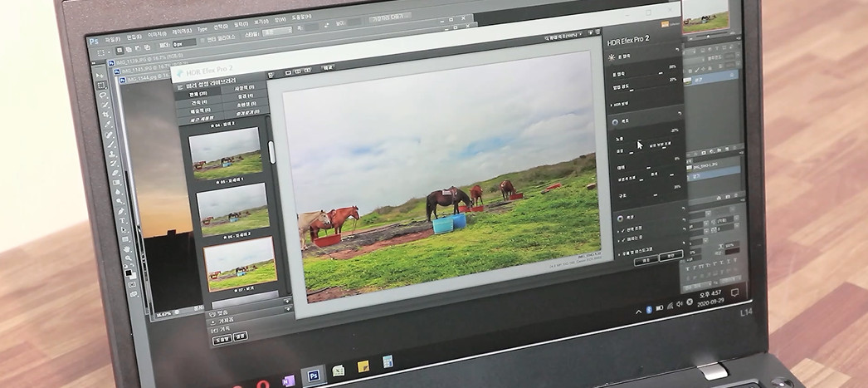
Task: Open File menu in Photoshop
Action: click(x=112, y=39)
